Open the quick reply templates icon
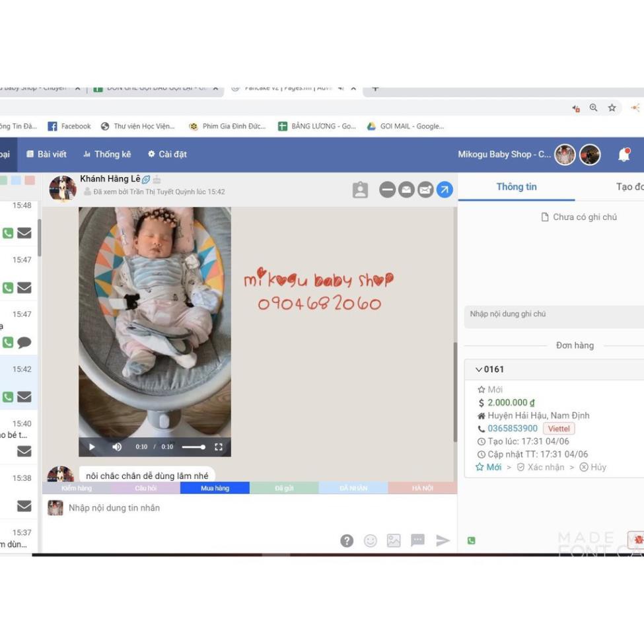This screenshot has height=644, width=644. 417,540
